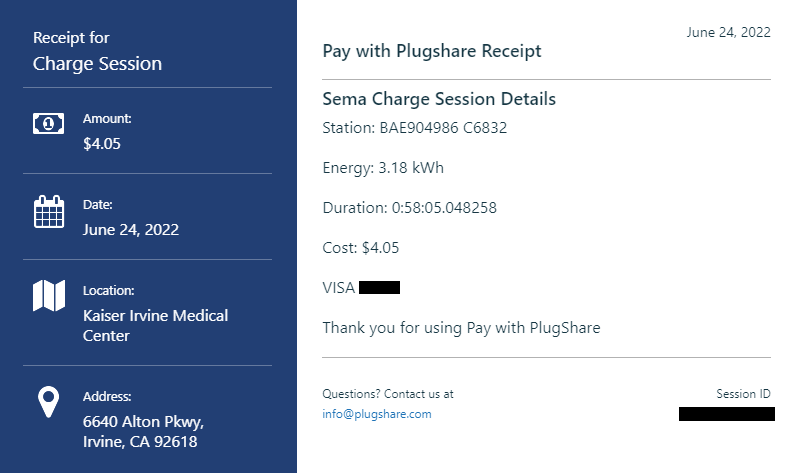
Task: Click the calendar date icon
Action: coord(49,211)
